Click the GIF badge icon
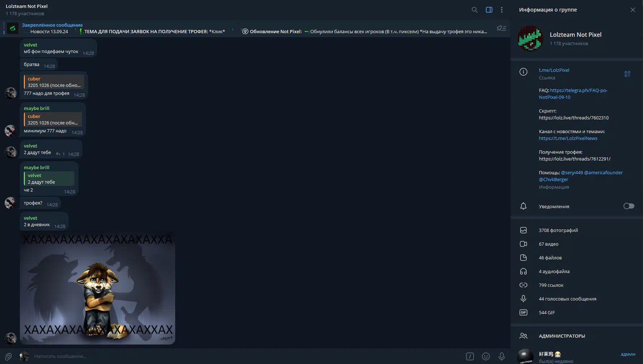Viewport: 643px width, 364px height. [x=523, y=312]
